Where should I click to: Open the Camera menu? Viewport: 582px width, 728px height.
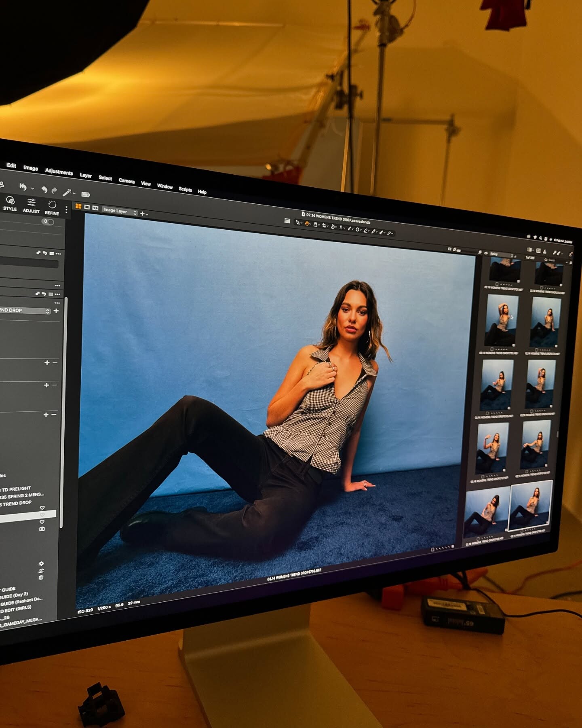127,181
